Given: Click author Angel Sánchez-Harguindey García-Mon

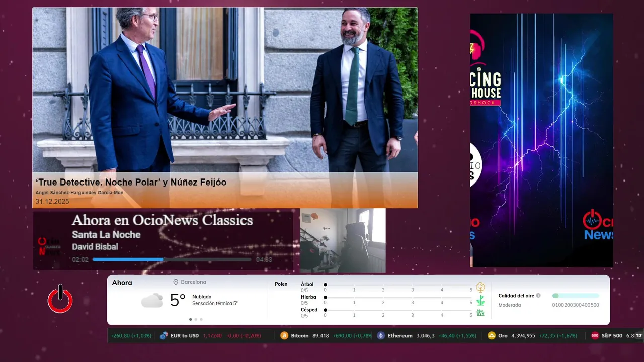Looking at the screenshot, I should point(79,193).
